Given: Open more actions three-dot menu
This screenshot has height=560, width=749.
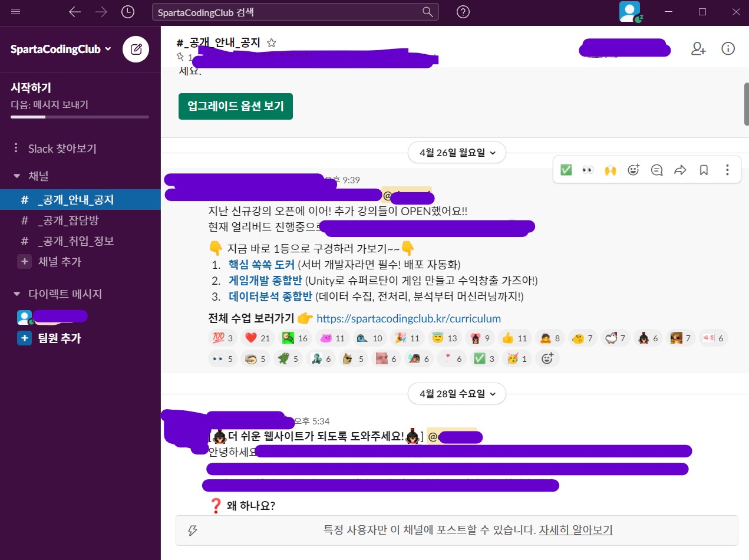Looking at the screenshot, I should [x=727, y=170].
